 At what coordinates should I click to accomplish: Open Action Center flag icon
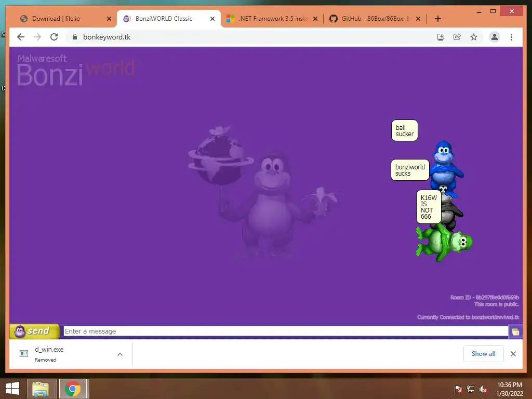(x=458, y=389)
